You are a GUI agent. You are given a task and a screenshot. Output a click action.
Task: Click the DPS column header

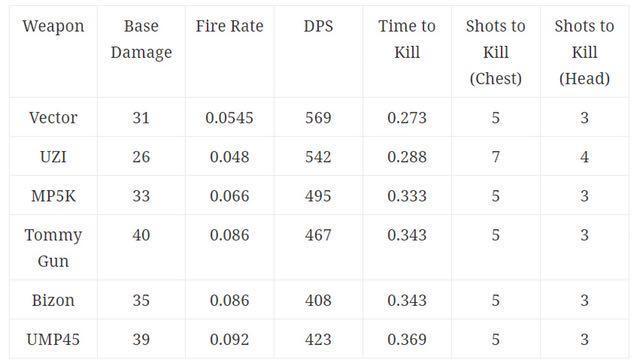pos(318,26)
